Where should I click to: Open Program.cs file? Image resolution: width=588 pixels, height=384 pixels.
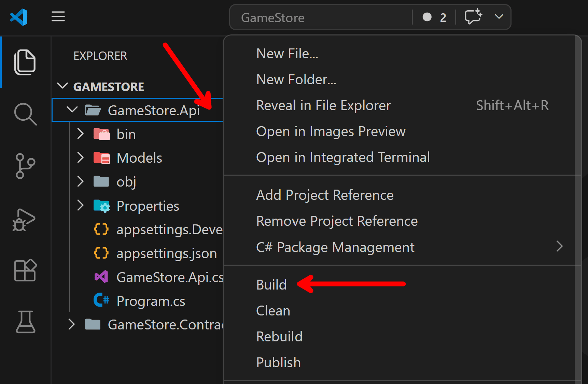click(x=151, y=301)
